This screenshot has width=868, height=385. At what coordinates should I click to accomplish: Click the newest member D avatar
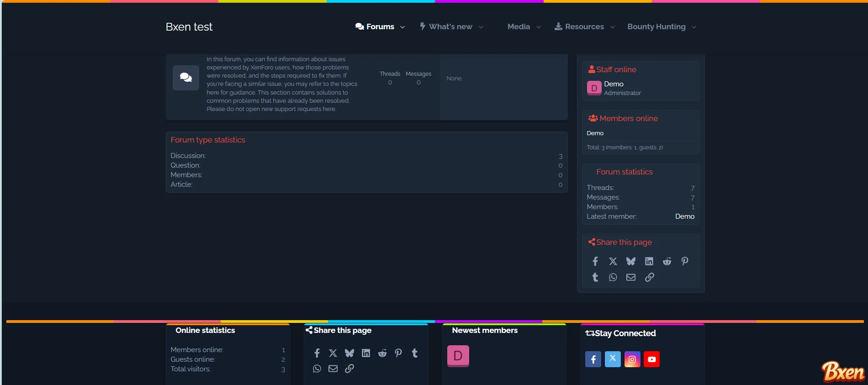click(x=458, y=356)
